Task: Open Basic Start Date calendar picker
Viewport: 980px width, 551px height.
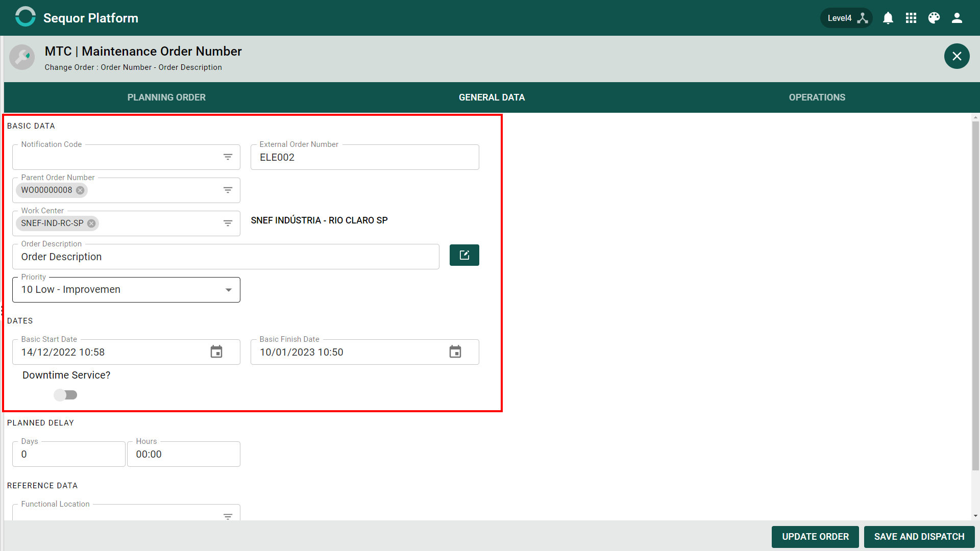Action: pos(216,352)
